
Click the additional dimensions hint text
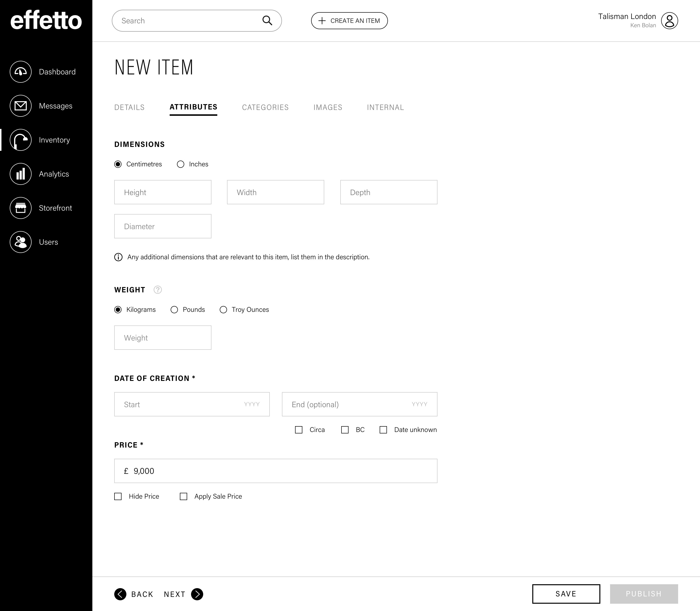249,257
